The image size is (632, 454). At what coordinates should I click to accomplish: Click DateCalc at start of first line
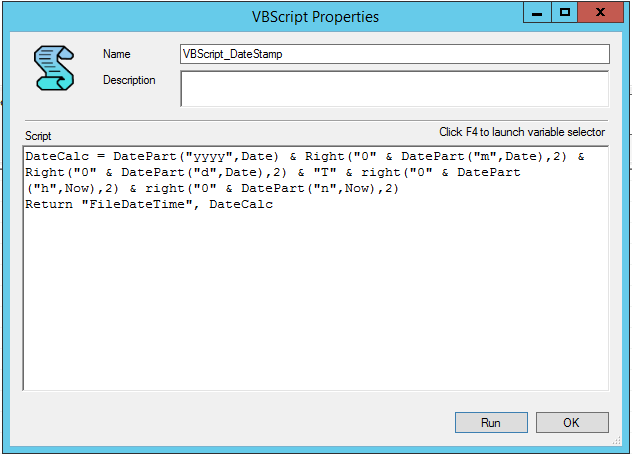pyautogui.click(x=57, y=156)
